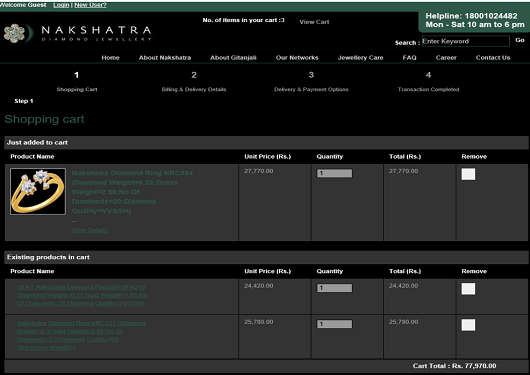The image size is (530, 375).
Task: Click the Go search button
Action: click(520, 40)
